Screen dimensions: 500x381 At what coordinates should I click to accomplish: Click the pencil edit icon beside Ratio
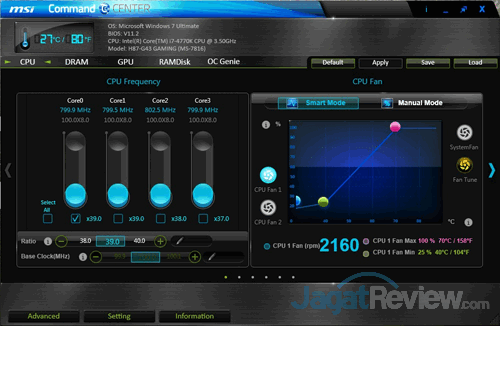(179, 241)
